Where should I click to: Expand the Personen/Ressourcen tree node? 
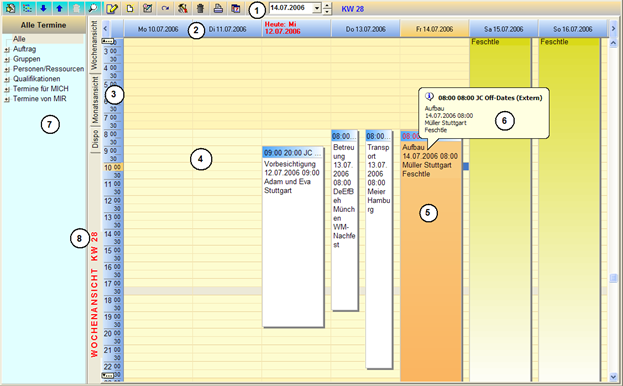tap(7, 69)
